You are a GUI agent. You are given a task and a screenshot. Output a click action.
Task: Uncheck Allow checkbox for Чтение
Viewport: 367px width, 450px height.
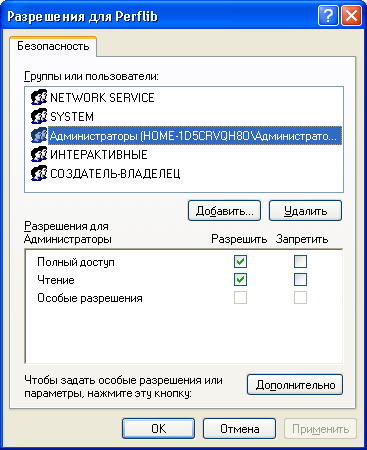pyautogui.click(x=240, y=279)
